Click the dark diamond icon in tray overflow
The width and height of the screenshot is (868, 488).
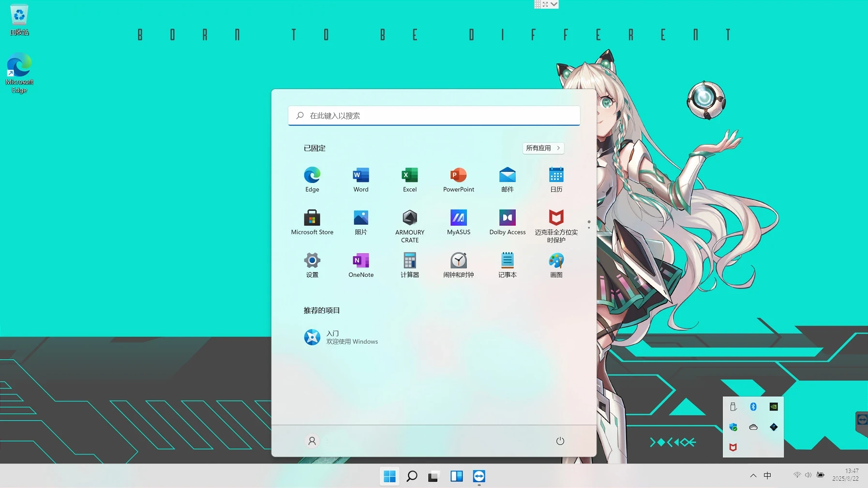click(x=774, y=427)
